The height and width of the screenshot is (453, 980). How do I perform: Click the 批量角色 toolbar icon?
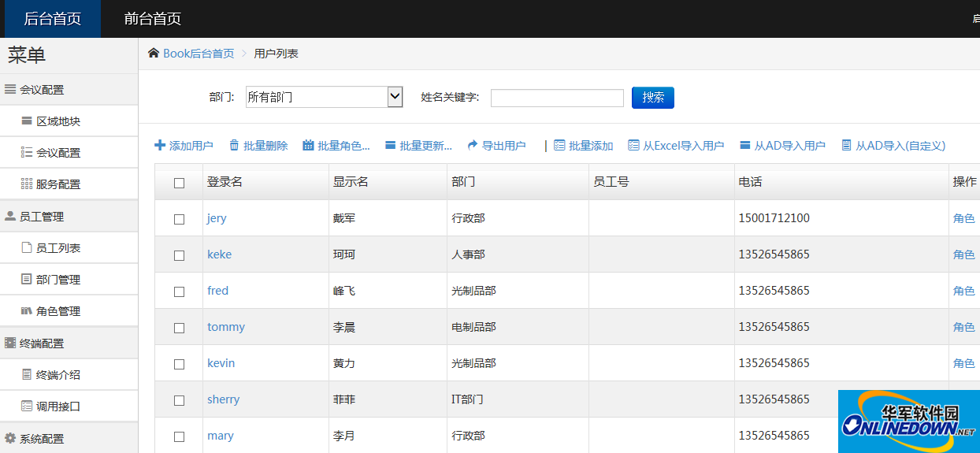[x=308, y=146]
